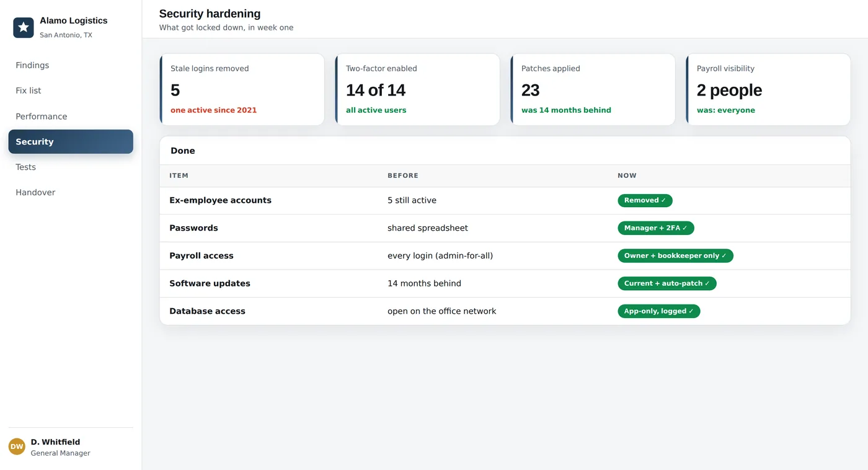Click the Alamo Logistics star logo
This screenshot has height=470, width=868.
click(x=24, y=27)
